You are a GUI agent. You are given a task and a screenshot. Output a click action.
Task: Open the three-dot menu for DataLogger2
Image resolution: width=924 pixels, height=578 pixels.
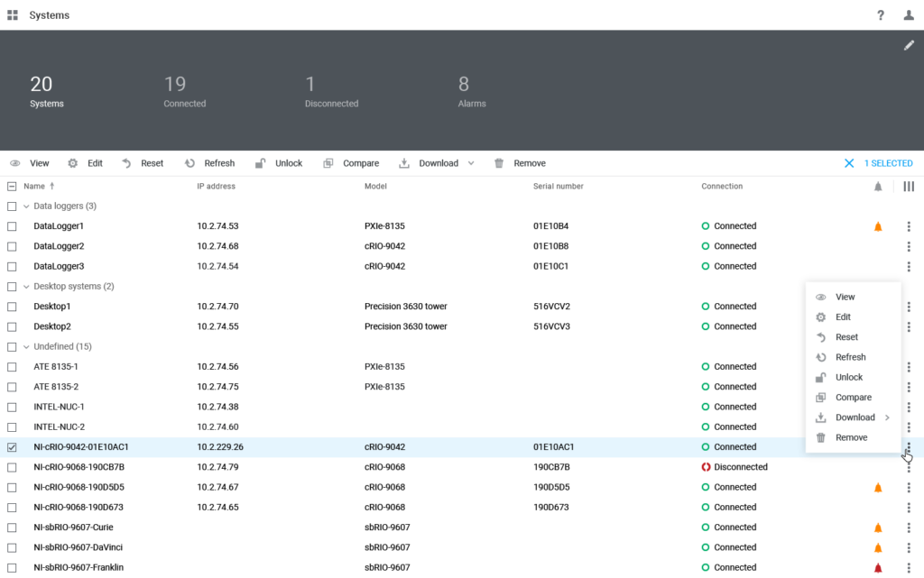point(909,246)
